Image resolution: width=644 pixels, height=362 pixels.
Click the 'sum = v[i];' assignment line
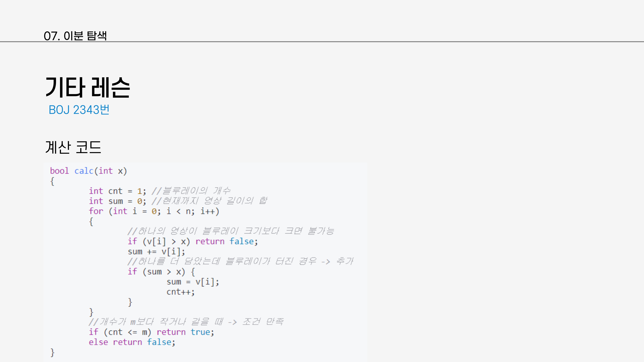click(193, 282)
